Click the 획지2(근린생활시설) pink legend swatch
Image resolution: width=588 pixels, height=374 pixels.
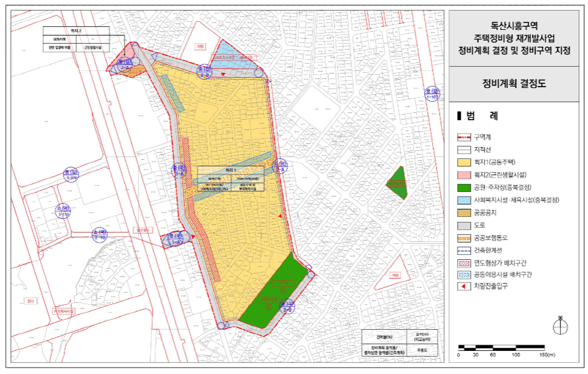(464, 175)
